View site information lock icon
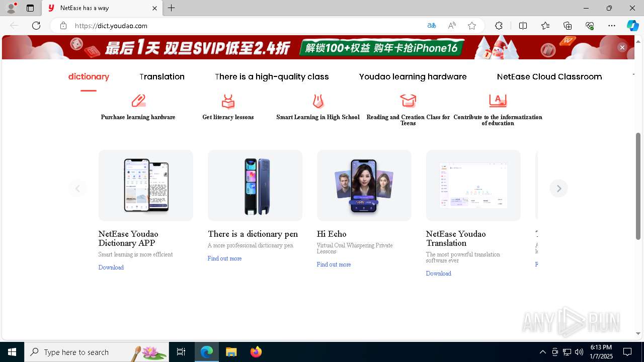The height and width of the screenshot is (362, 644). [63, 26]
